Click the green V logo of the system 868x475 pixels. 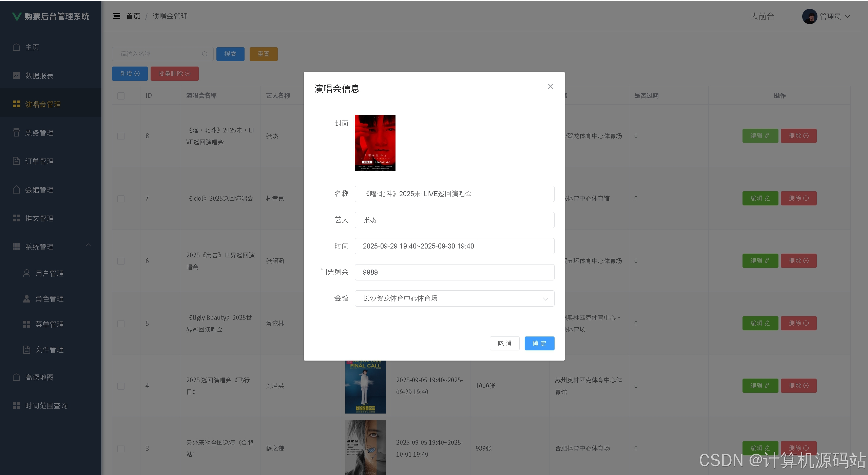16,16
